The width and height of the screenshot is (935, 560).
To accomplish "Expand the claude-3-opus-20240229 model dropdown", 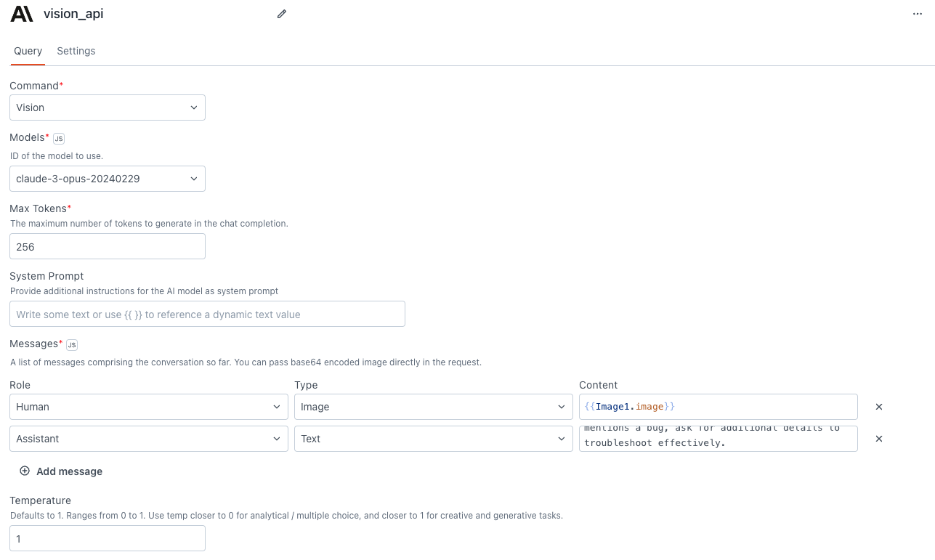I will point(108,179).
